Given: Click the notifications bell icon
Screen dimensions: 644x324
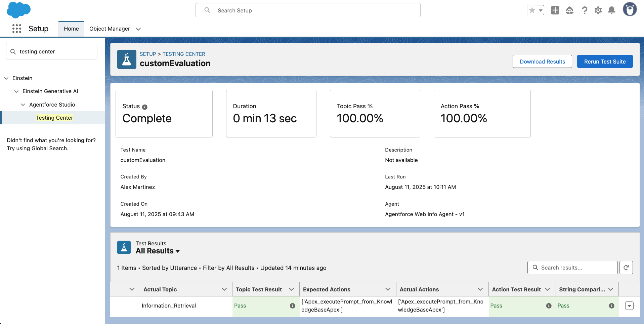Looking at the screenshot, I should pyautogui.click(x=611, y=10).
